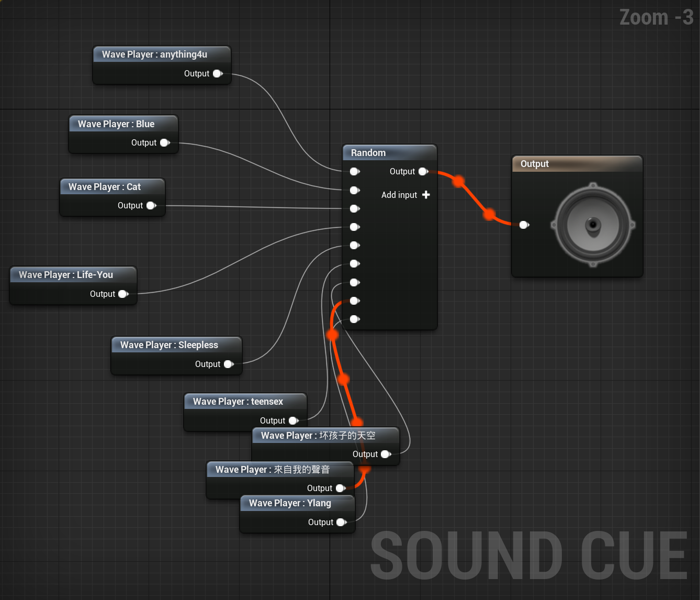Screen dimensions: 700x600
Task: Select the Wave Player Sleepless node title
Action: [176, 345]
